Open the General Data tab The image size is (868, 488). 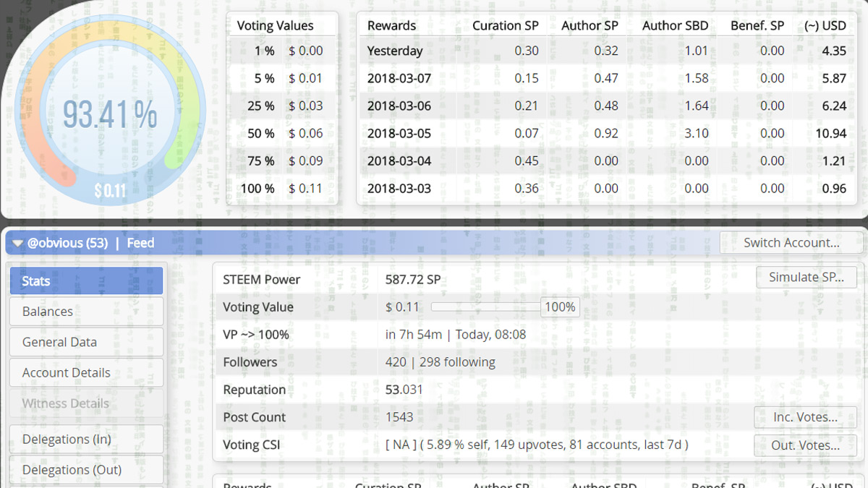click(86, 343)
